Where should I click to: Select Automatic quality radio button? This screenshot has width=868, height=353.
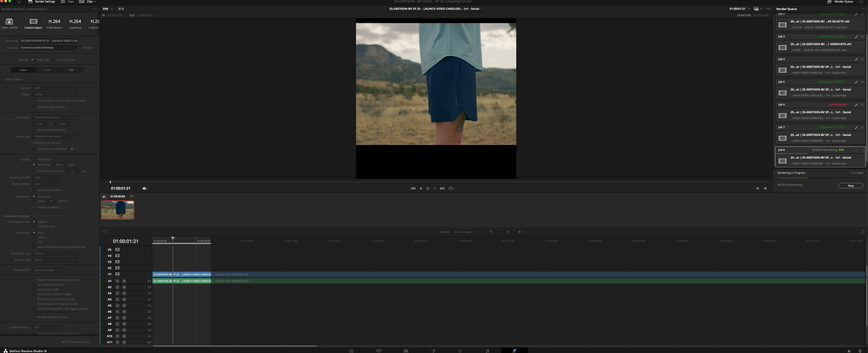pyautogui.click(x=34, y=159)
